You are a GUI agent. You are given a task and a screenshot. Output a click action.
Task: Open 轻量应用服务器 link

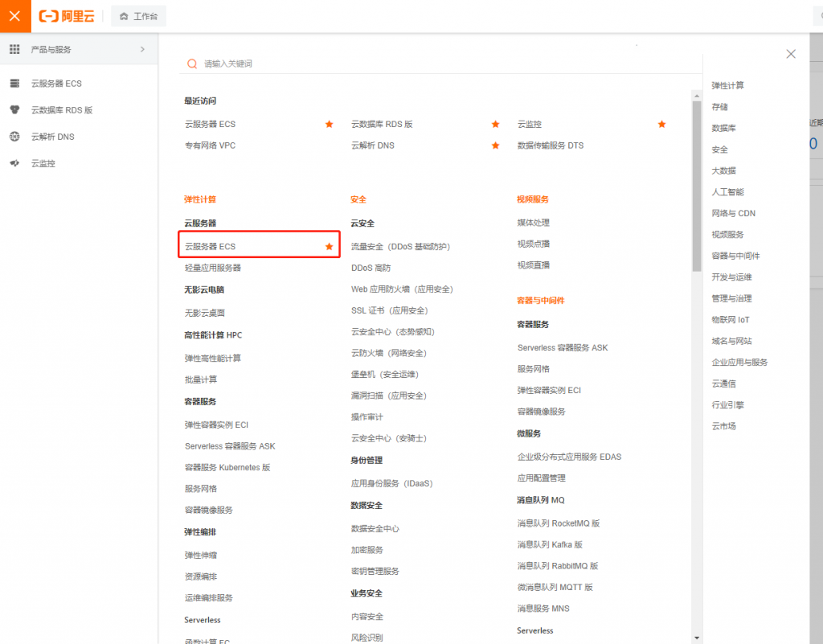(x=212, y=268)
